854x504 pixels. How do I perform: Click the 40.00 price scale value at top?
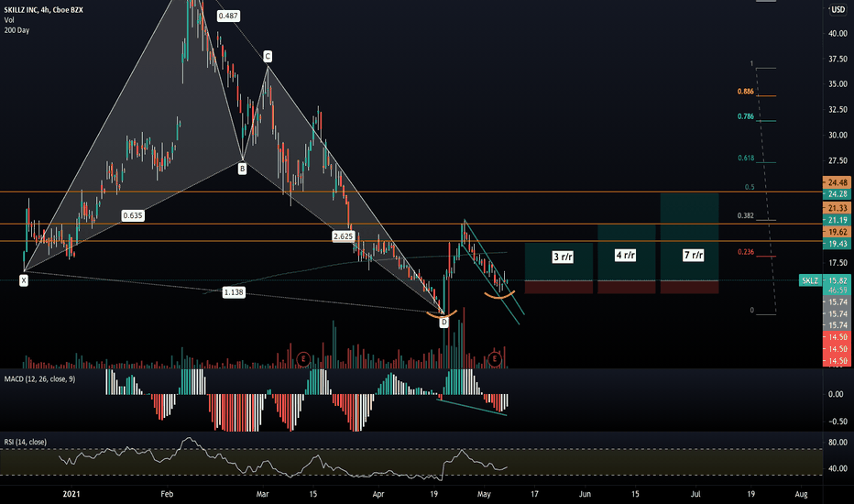(838, 33)
